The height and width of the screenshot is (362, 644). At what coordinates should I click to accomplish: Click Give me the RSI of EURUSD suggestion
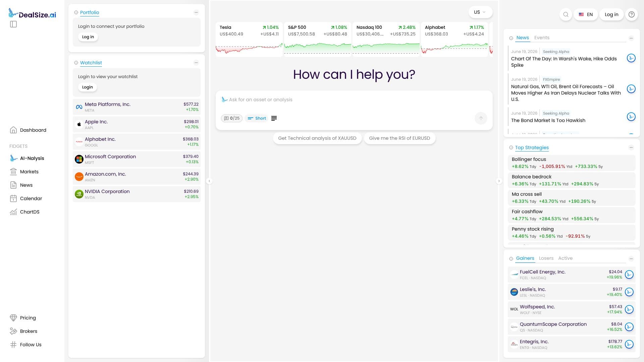tap(399, 138)
